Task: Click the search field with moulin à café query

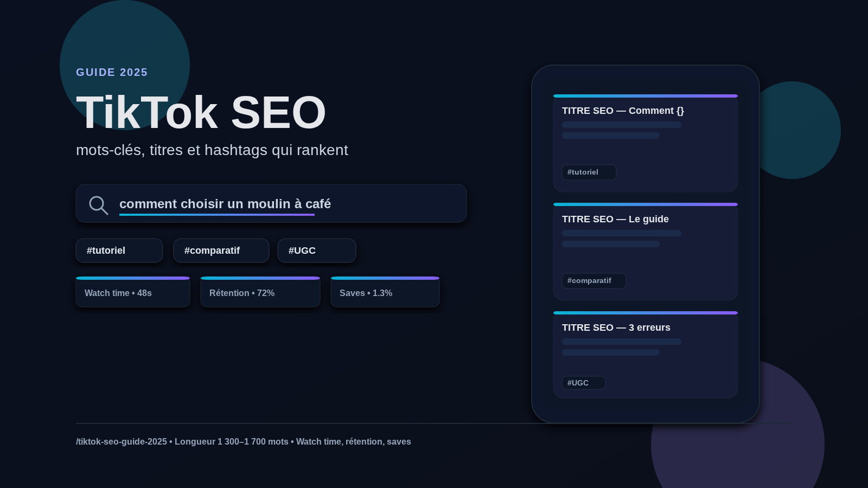Action: (271, 203)
